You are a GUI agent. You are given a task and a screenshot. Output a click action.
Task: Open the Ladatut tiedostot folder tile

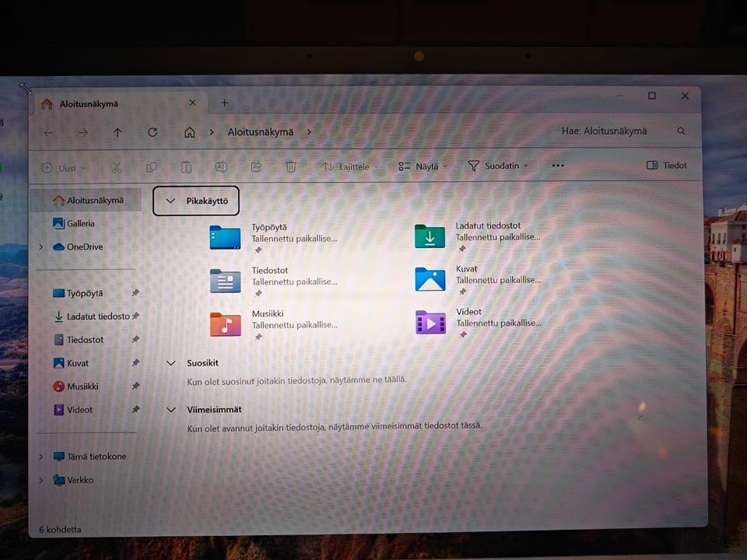click(478, 236)
